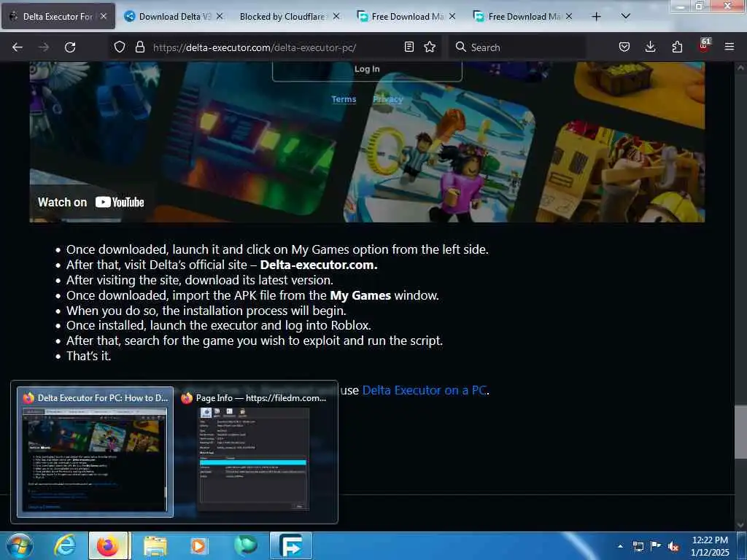Image resolution: width=747 pixels, height=560 pixels.
Task: Click the green globe browser taskbar icon
Action: click(x=246, y=545)
